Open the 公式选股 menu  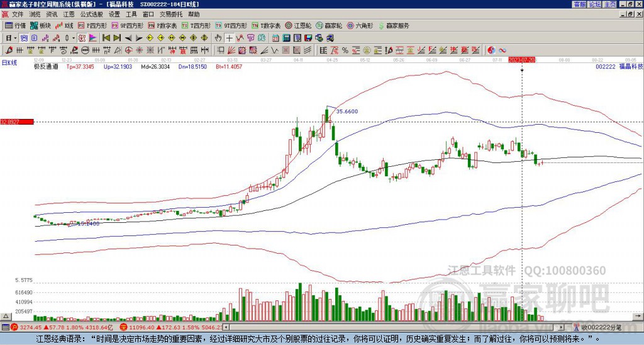coord(91,14)
